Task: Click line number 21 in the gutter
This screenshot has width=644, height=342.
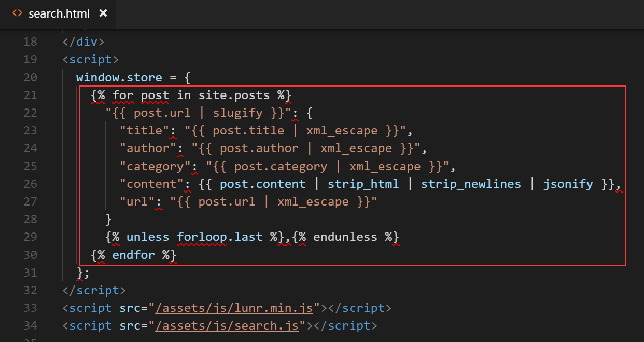Action: (x=30, y=95)
